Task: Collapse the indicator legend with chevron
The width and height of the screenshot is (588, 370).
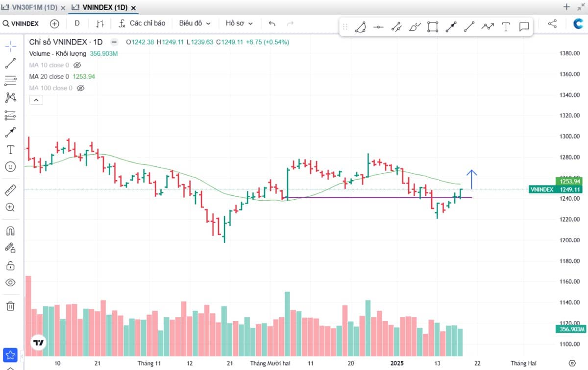Action: pos(36,100)
